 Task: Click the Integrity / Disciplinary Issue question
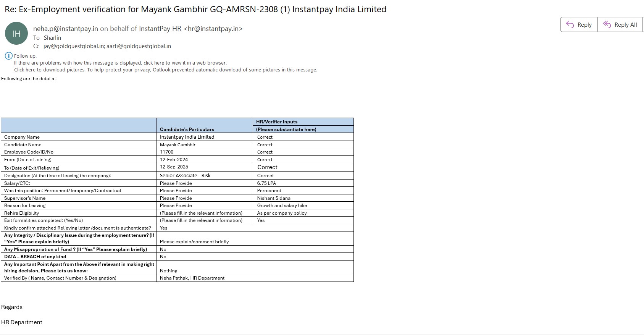pyautogui.click(x=79, y=238)
